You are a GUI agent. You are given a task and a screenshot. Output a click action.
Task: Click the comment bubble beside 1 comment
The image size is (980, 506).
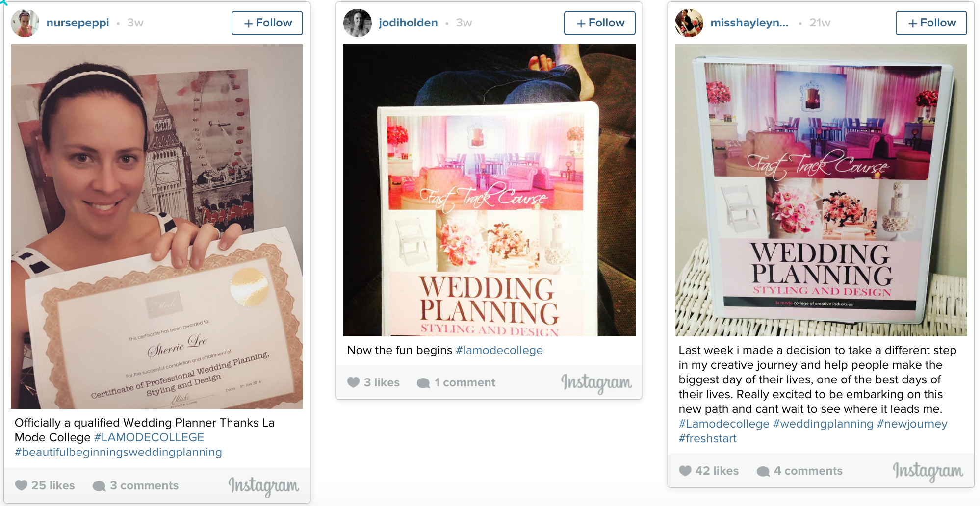pos(423,383)
